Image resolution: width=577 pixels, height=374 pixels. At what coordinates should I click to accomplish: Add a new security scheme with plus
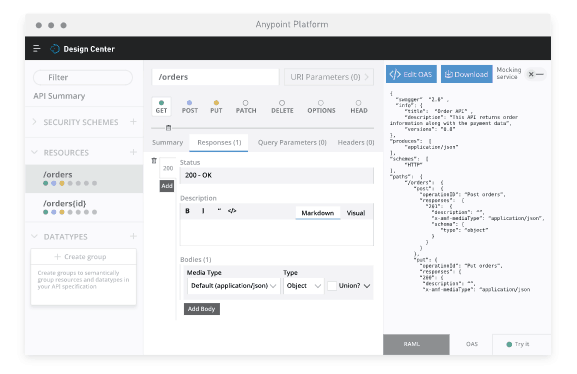(133, 121)
